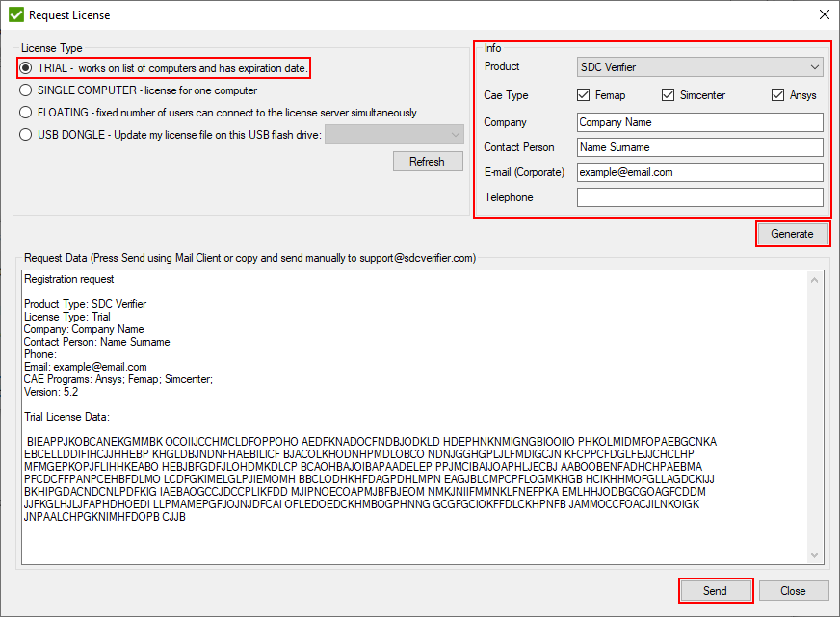Select the TRIAL license radio button

tap(26, 68)
